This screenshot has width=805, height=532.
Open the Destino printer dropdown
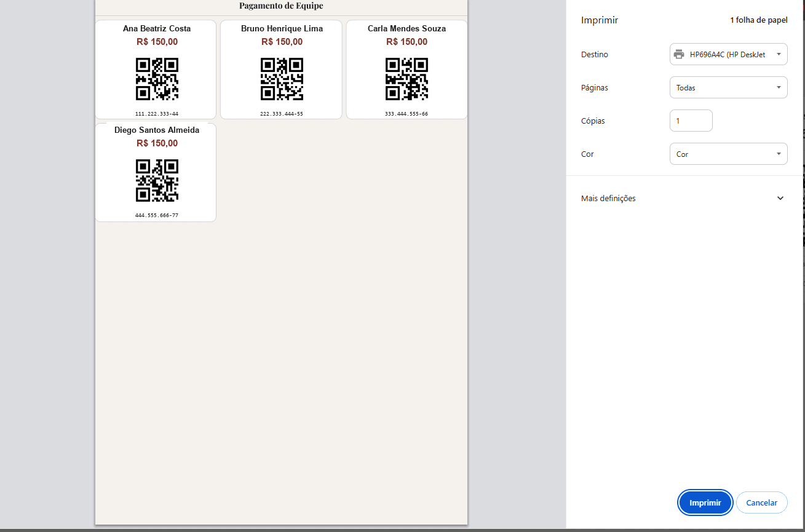click(x=728, y=54)
